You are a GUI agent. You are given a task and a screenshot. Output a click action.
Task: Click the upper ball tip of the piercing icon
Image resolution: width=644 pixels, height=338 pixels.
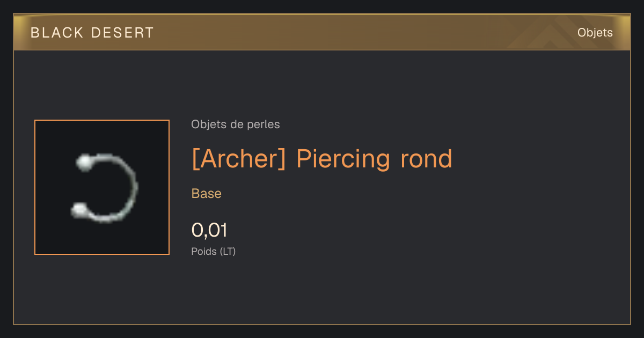tap(84, 162)
